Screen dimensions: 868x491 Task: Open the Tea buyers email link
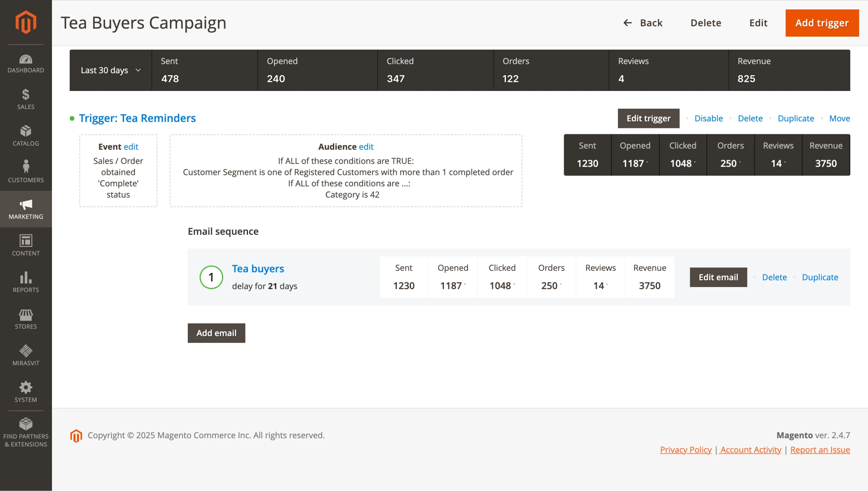point(258,269)
